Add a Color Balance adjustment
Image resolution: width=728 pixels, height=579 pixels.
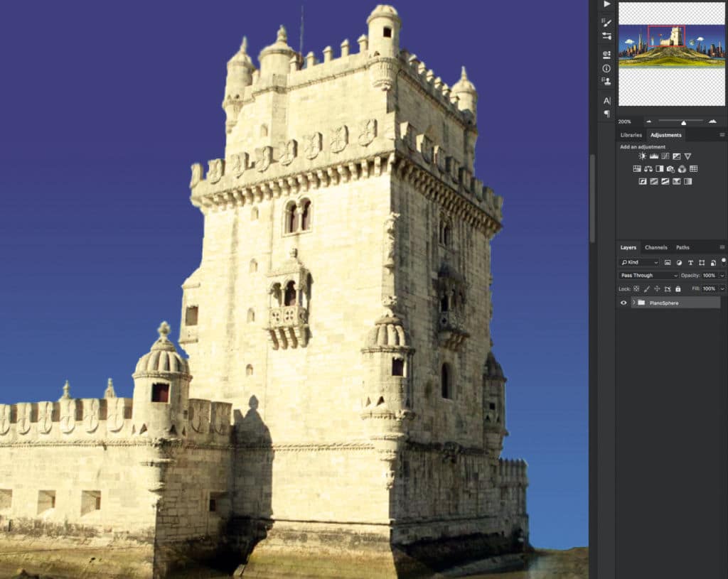(648, 169)
